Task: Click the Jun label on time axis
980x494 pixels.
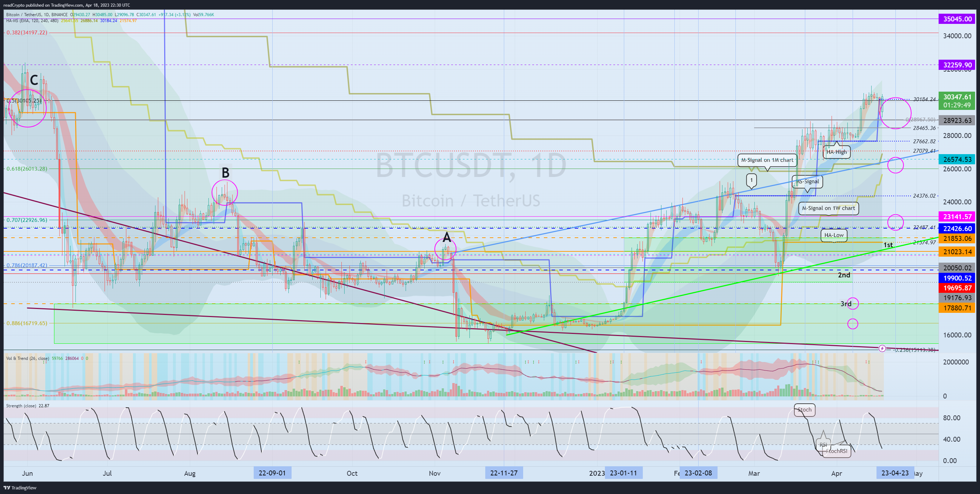Action: pos(27,473)
